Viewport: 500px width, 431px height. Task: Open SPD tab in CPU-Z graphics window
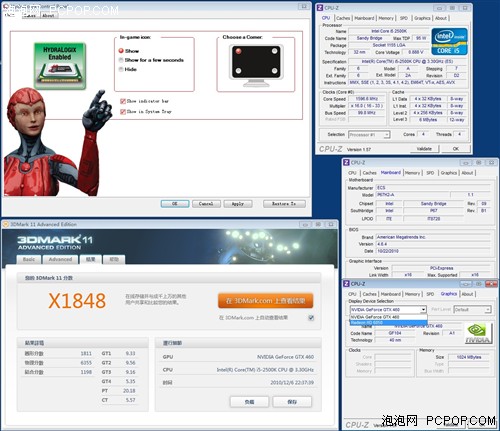[x=430, y=294]
